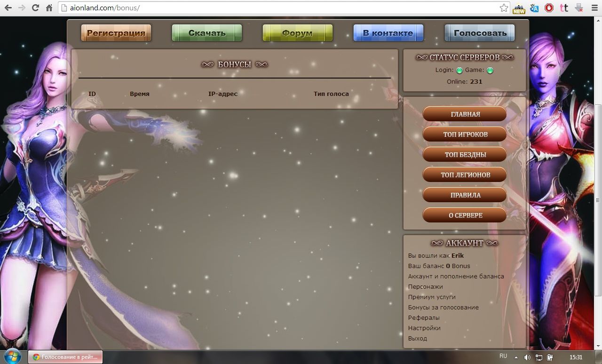602x364 pixels.
Task: Click the RU language indicator in tray
Action: (503, 356)
